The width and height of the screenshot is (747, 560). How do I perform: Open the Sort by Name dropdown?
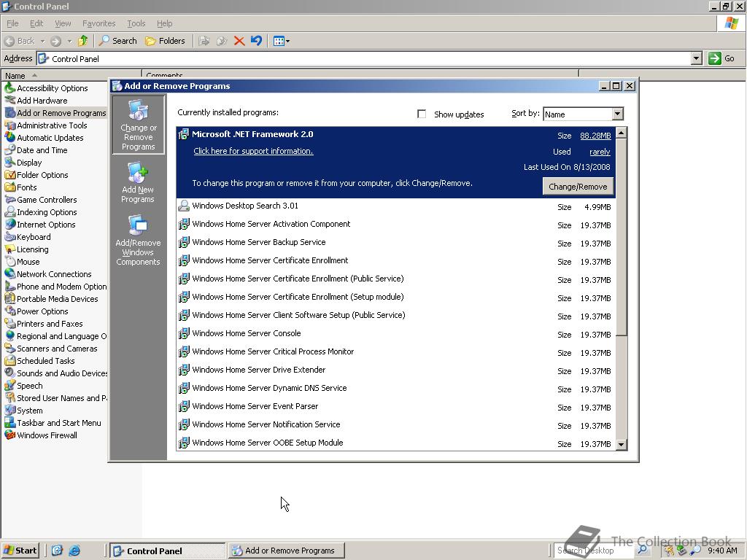617,114
